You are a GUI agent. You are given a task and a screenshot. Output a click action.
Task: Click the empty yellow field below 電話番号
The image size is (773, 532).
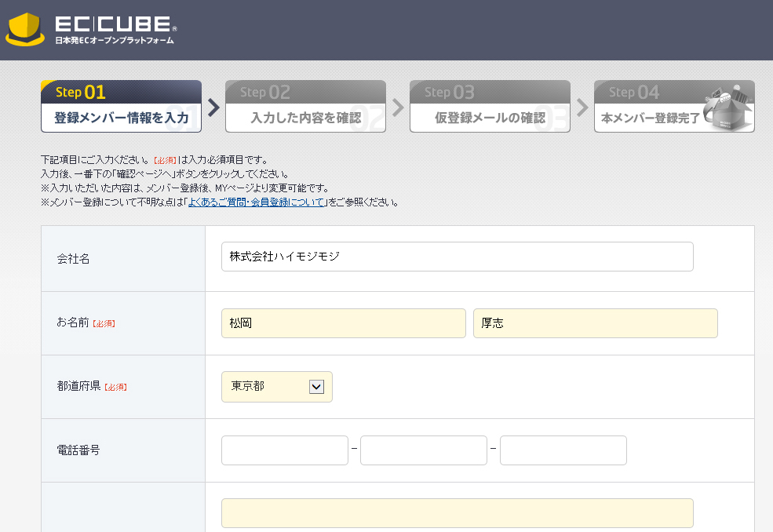tap(457, 513)
